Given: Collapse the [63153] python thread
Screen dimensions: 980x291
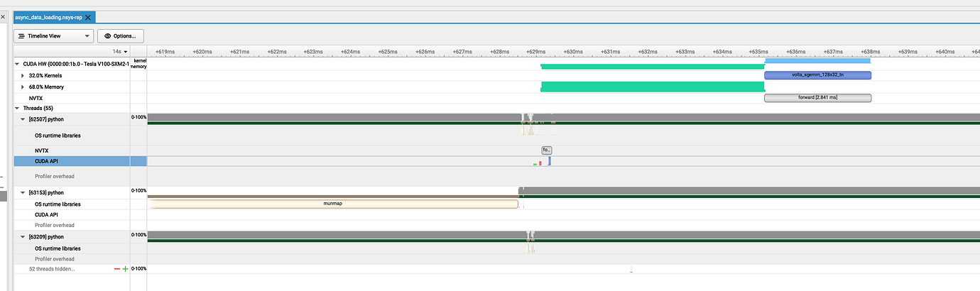Looking at the screenshot, I should coord(23,192).
